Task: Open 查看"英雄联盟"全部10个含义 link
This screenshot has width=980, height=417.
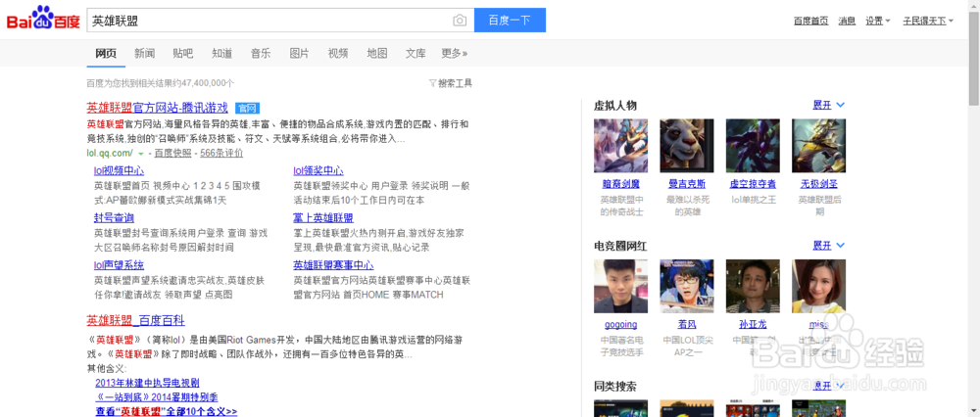Action: pos(167,411)
